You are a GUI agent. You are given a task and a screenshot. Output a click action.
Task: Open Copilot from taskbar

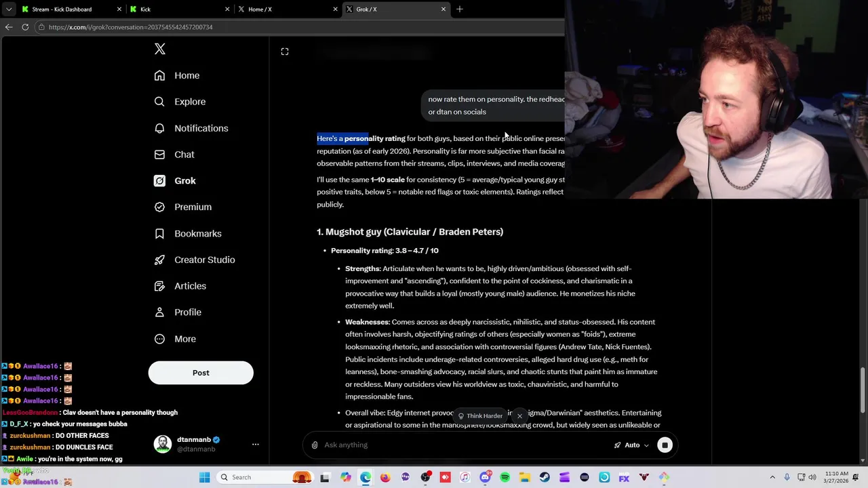click(346, 477)
